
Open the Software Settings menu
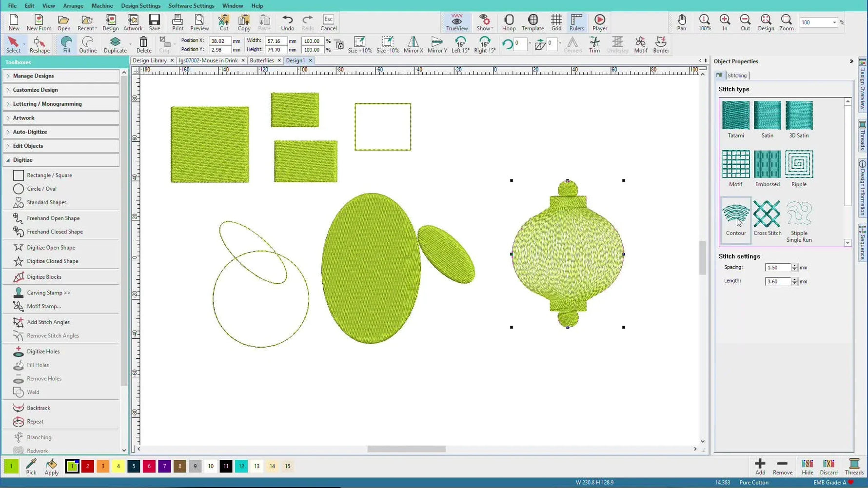(191, 6)
